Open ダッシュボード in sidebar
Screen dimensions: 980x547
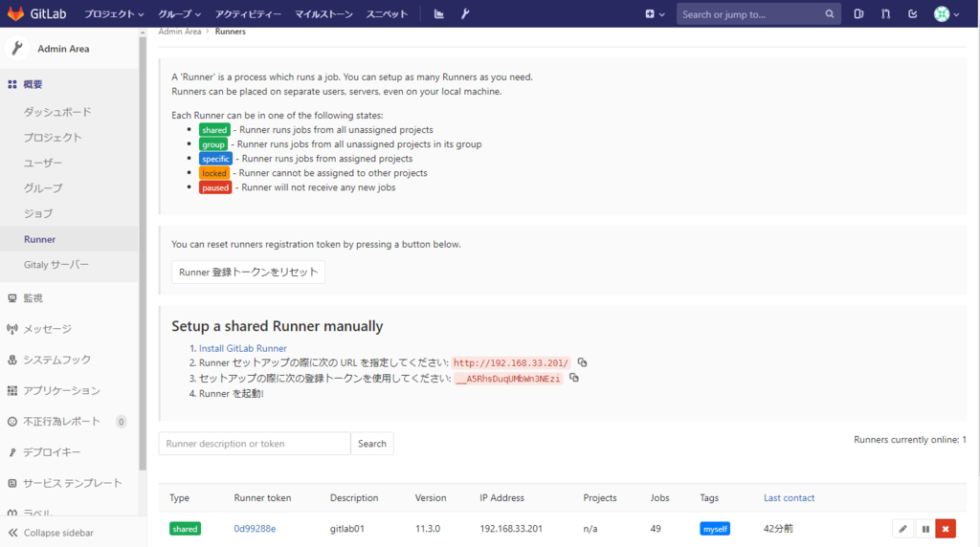57,112
